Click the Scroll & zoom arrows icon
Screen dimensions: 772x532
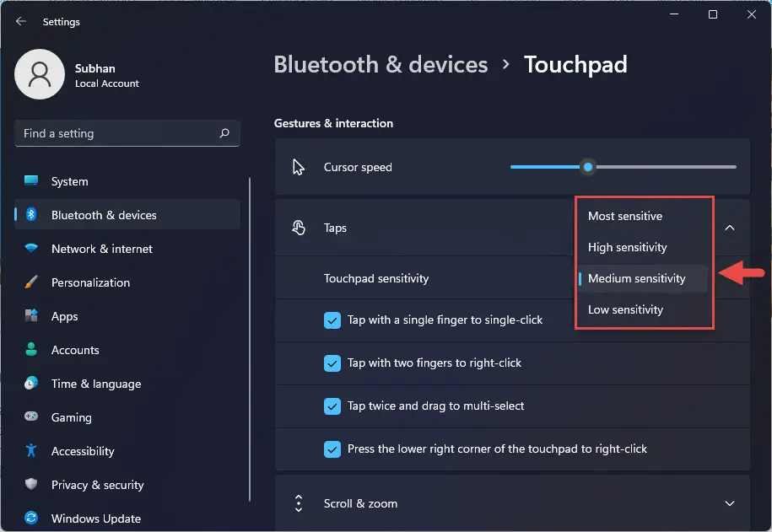pyautogui.click(x=299, y=503)
